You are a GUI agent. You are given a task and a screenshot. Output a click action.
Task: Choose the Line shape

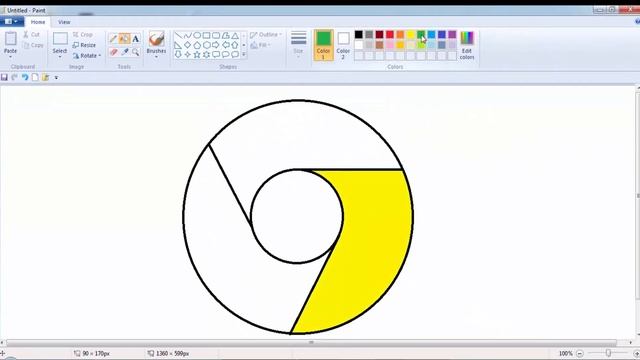(178, 36)
